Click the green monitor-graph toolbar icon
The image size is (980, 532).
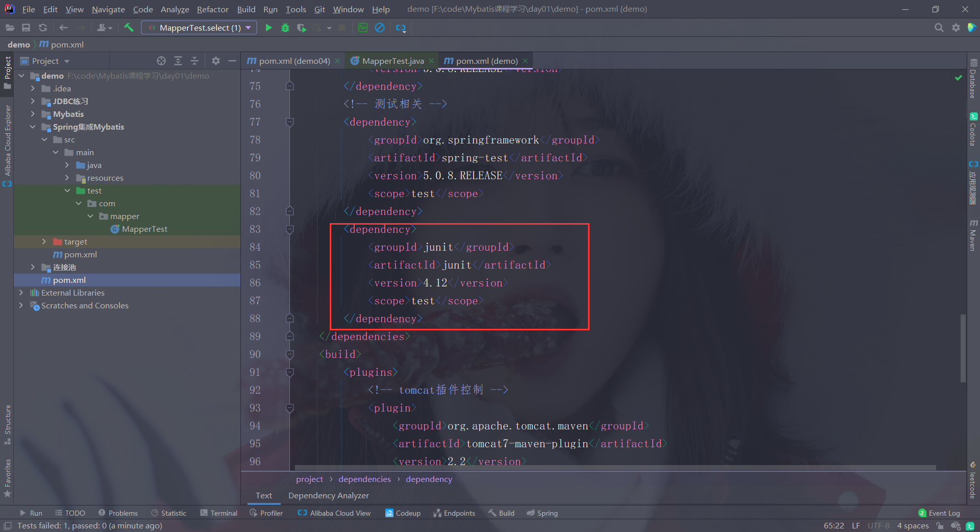[x=363, y=28]
